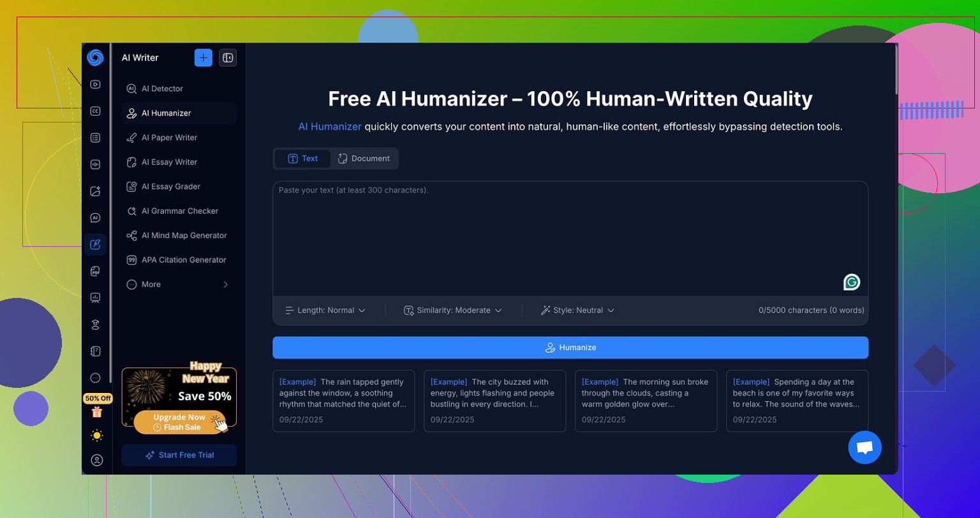Open the video tool in left rail
Viewport: 980px width, 518px height.
coord(96,84)
